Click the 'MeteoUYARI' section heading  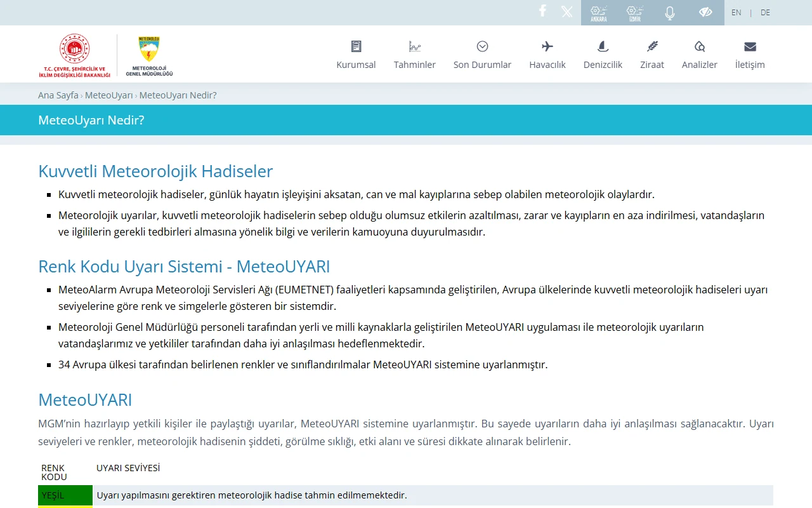point(85,400)
